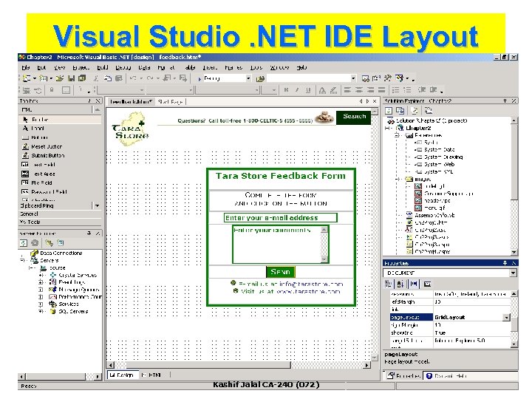Open the Debug configuration dropdown

click(249, 79)
